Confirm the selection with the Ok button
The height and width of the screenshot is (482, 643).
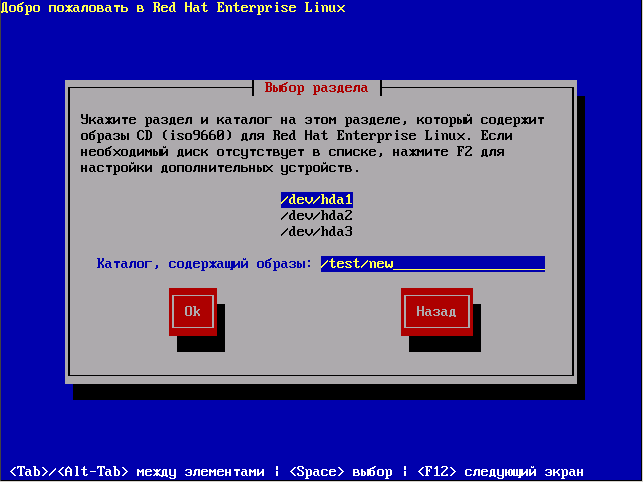(x=193, y=312)
